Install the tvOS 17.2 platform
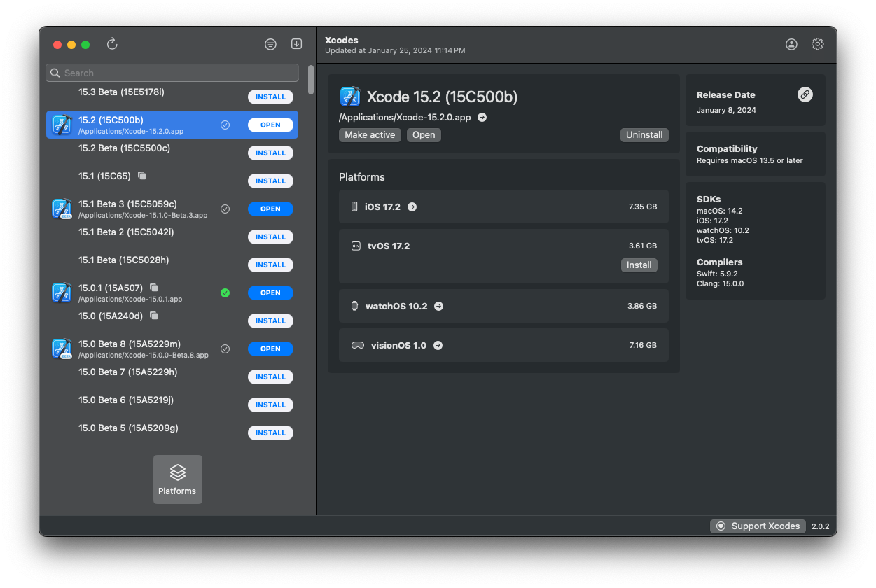Image resolution: width=876 pixels, height=588 pixels. pyautogui.click(x=639, y=265)
